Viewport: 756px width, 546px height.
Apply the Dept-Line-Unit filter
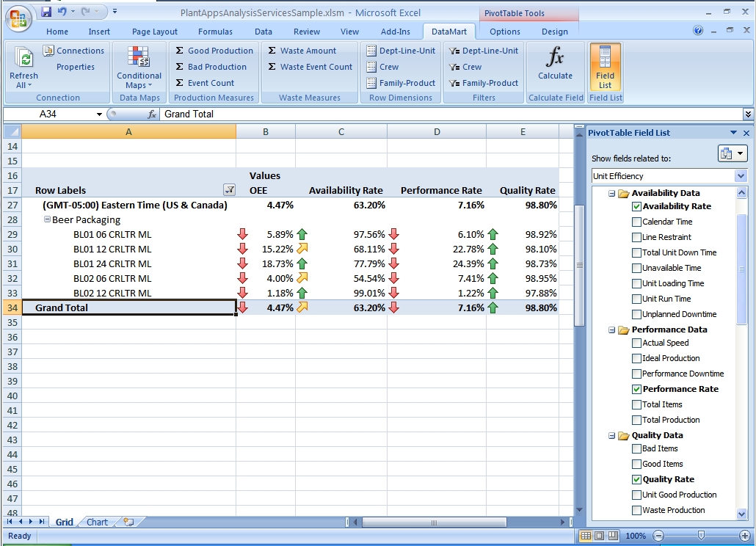pyautogui.click(x=484, y=51)
